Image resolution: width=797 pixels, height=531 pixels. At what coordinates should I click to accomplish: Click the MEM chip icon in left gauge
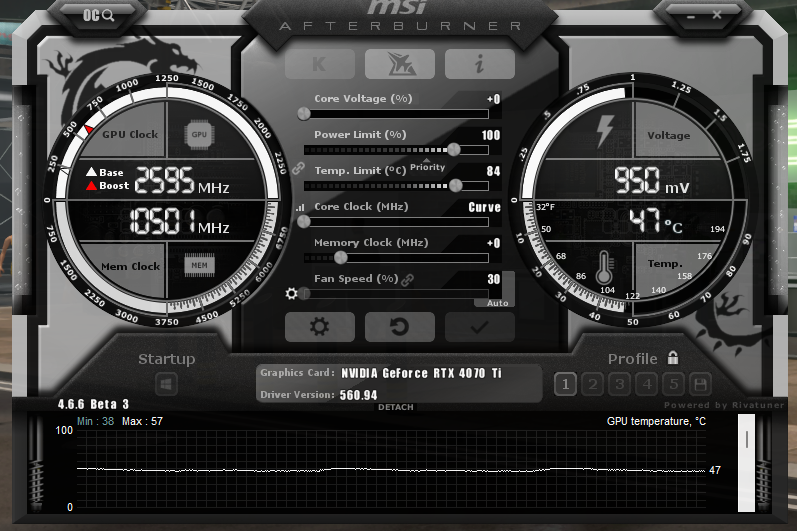tap(199, 265)
